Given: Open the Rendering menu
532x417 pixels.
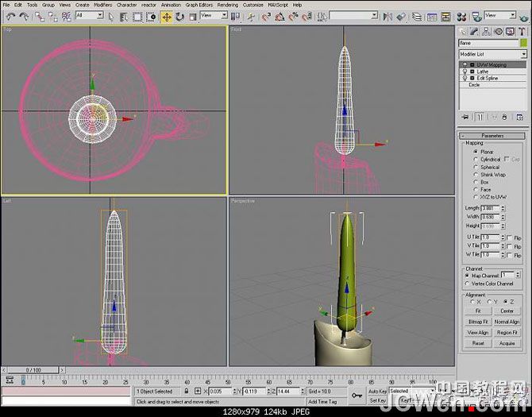Looking at the screenshot, I should 227,5.
